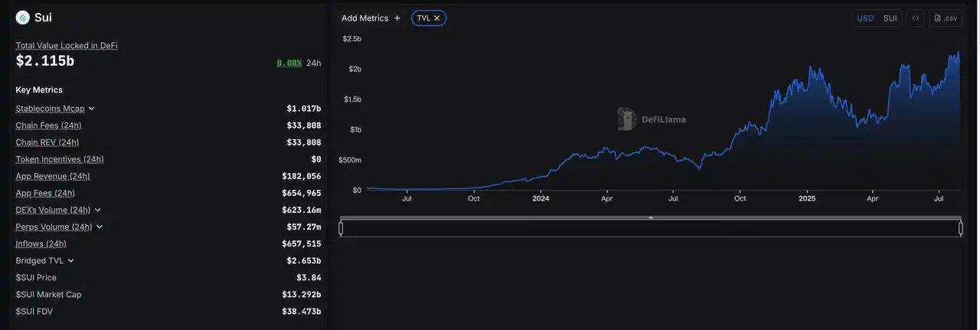Click Total Value Locked in DeFi label
Image resolution: width=980 pixels, height=330 pixels.
[67, 45]
